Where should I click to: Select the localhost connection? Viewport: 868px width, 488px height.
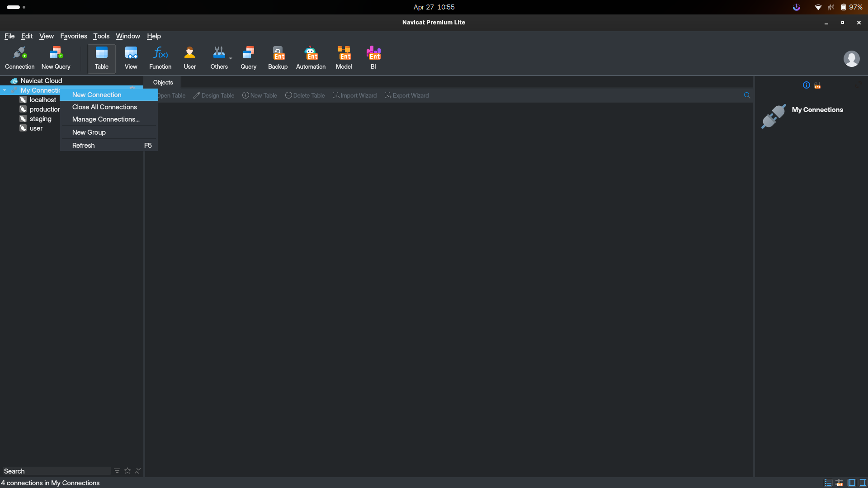(38, 100)
